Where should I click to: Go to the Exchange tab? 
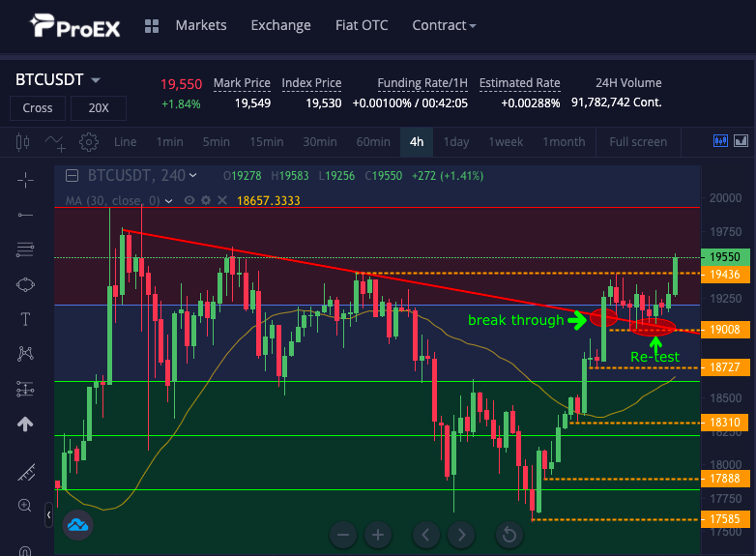[281, 25]
